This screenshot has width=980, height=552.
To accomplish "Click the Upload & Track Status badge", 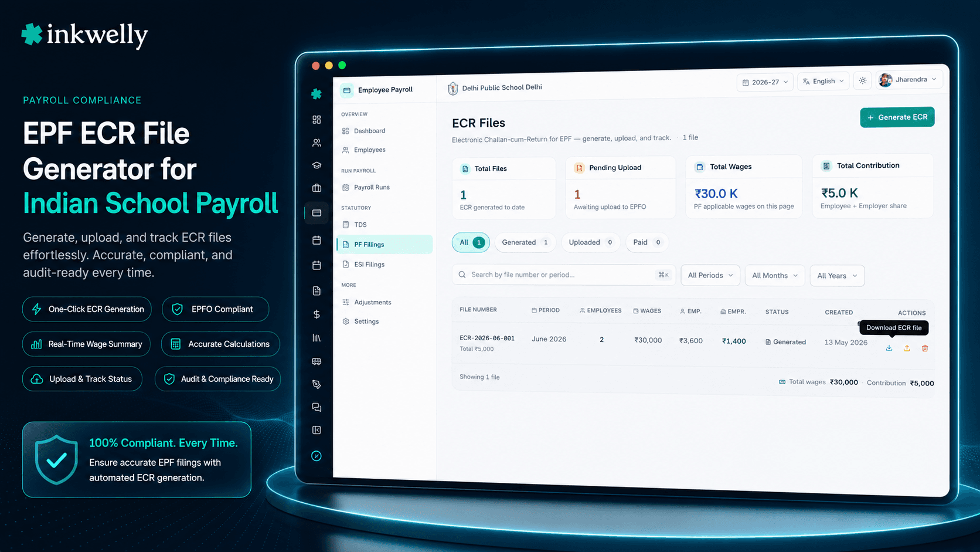I will 82,379.
